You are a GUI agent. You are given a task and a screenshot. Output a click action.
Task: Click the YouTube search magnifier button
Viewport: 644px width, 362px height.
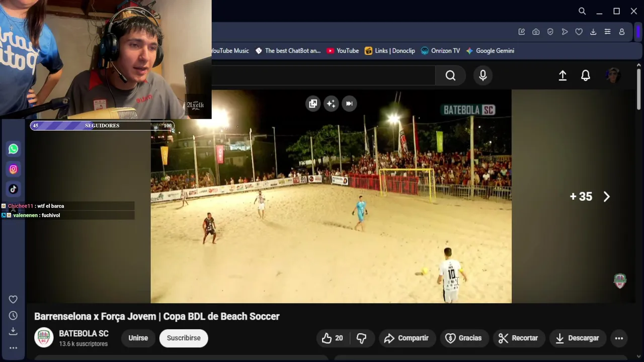coord(450,75)
